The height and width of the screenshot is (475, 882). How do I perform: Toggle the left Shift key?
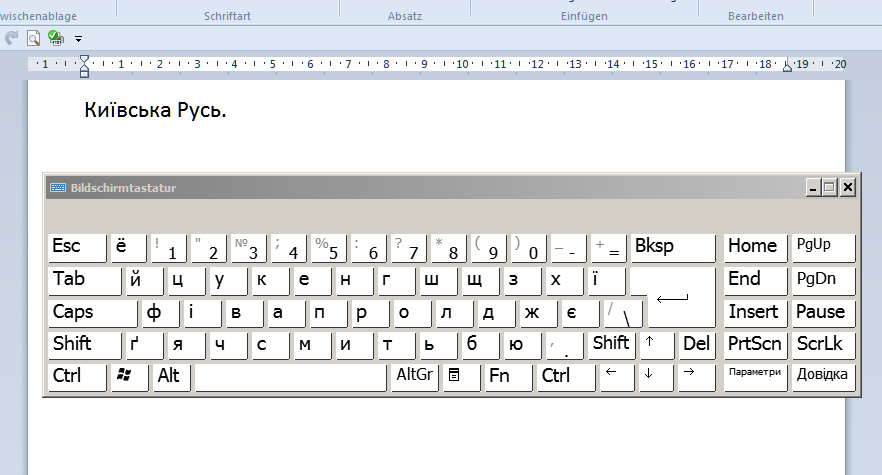tap(84, 345)
